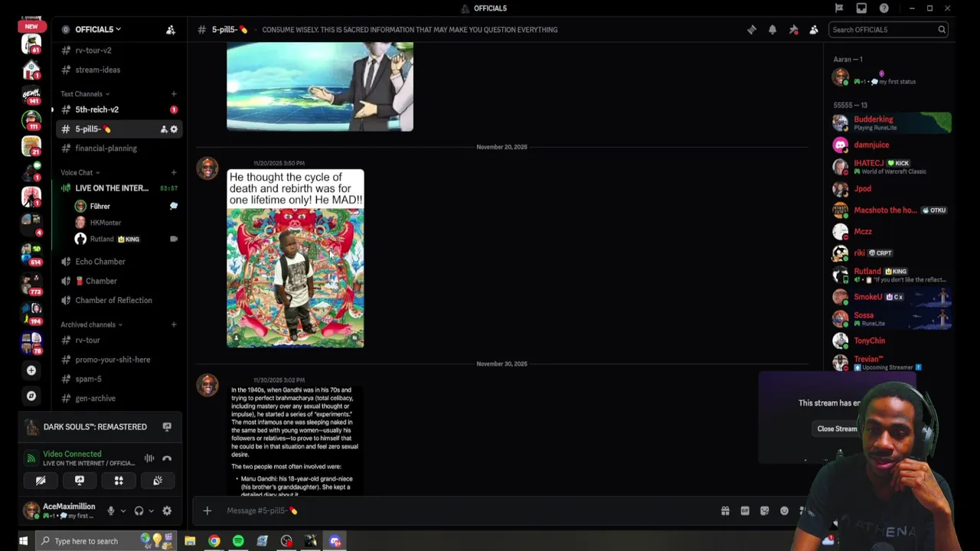Focus the Search OFFICIAL5 field
This screenshot has width=980, height=551.
click(x=889, y=30)
